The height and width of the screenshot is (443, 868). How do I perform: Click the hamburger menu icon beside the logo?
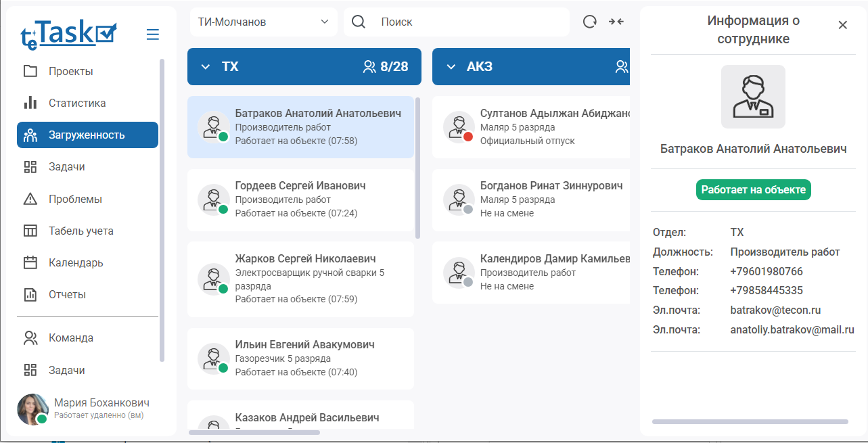(x=152, y=34)
